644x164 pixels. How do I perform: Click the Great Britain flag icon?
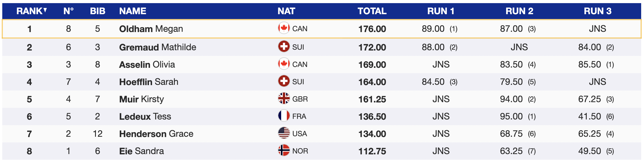284,98
